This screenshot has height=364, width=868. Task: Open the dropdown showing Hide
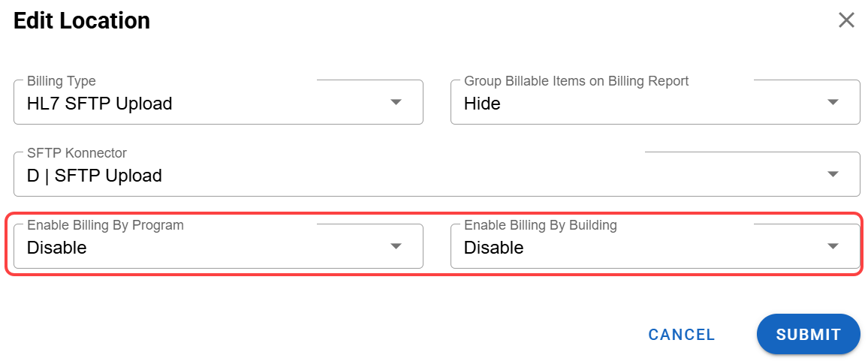point(482,104)
